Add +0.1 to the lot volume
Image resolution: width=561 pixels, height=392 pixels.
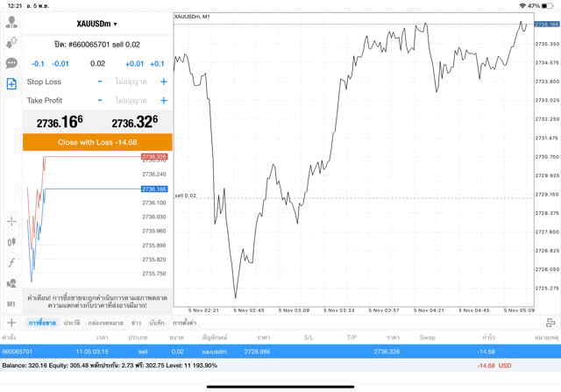point(157,63)
